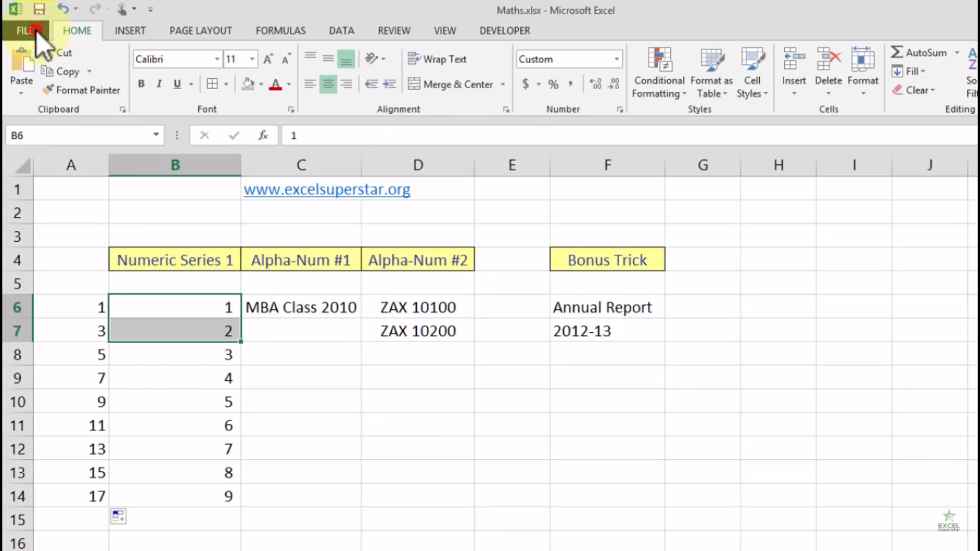Apply Percent Style format
980x551 pixels.
(x=553, y=84)
